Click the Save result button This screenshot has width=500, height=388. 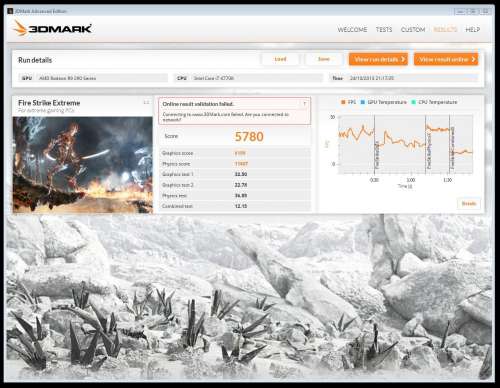(324, 59)
